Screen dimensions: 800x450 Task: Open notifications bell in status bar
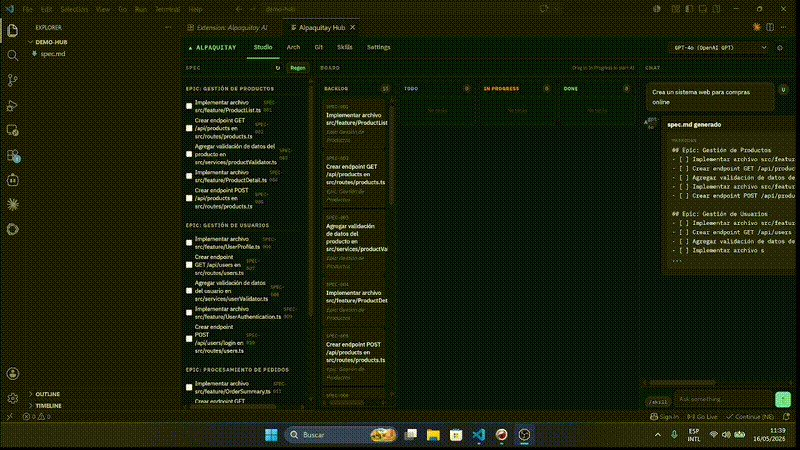click(x=786, y=417)
